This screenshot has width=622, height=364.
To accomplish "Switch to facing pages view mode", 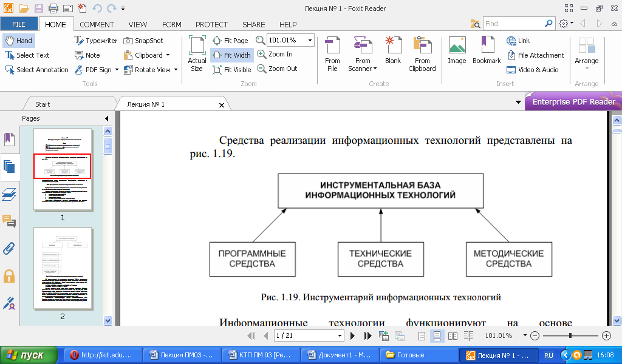I will coord(453,335).
